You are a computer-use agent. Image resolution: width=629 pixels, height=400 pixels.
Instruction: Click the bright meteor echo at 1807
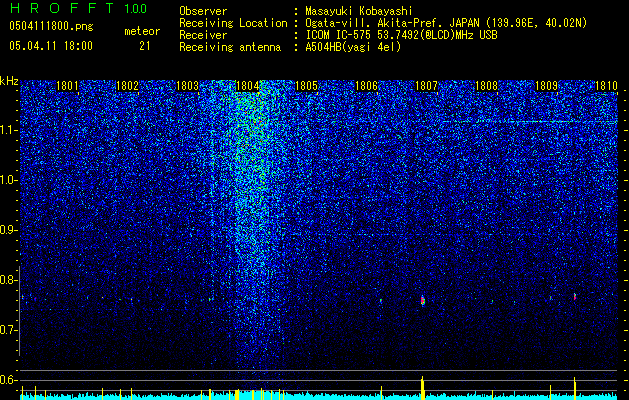tap(422, 301)
